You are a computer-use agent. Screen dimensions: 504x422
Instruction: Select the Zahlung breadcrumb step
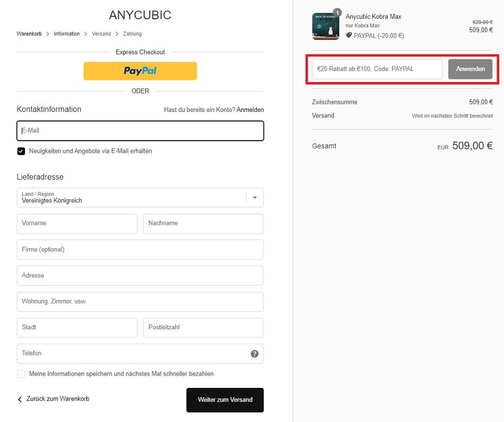click(x=132, y=34)
